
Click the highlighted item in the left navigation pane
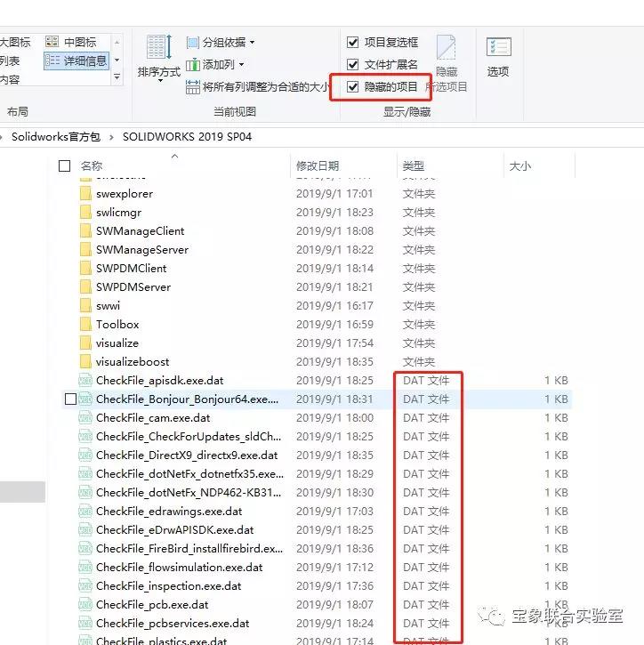(x=22, y=492)
